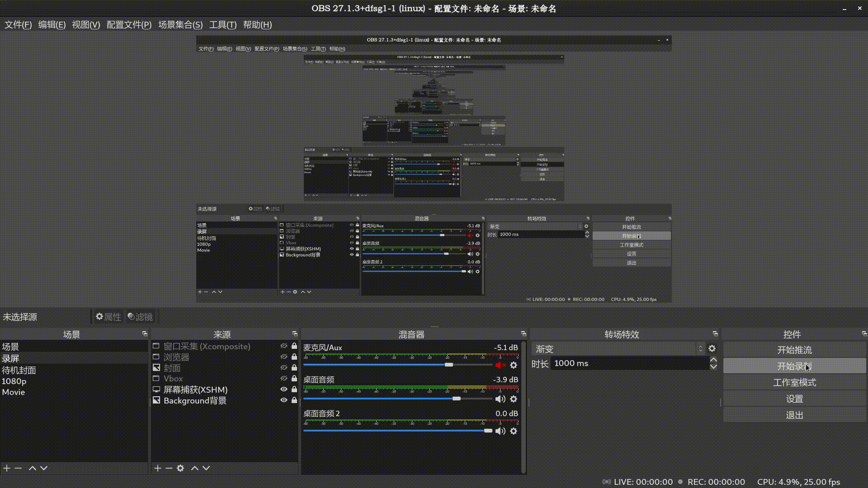The height and width of the screenshot is (488, 868).
Task: Unmute the 麦克风/Aux speaker icon
Action: 500,365
